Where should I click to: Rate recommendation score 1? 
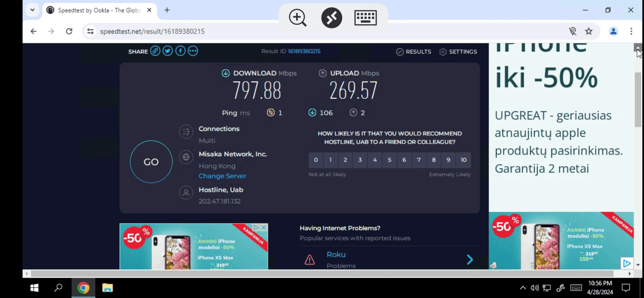click(x=330, y=160)
